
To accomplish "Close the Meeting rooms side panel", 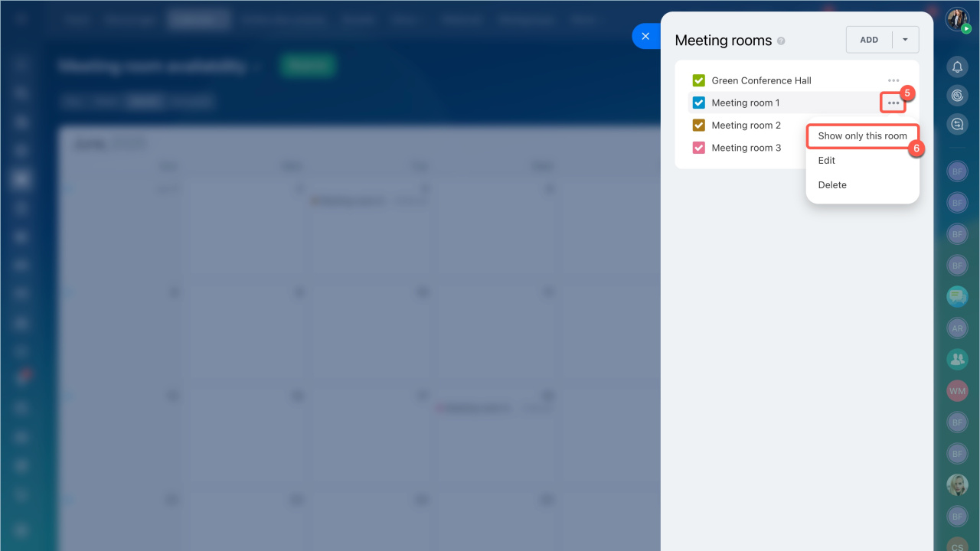I will point(645,36).
